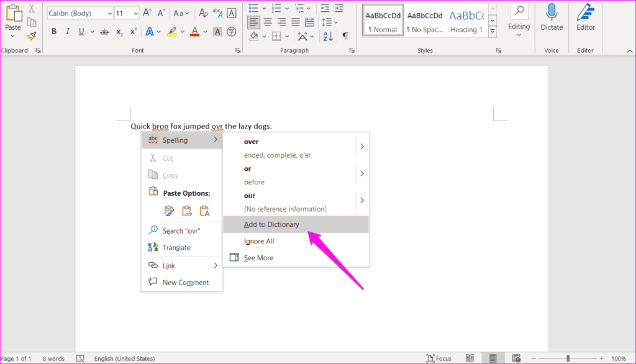Viewport: 636px width, 364px height.
Task: Click the Sort icon in Paragraph group
Action: pyautogui.click(x=327, y=35)
